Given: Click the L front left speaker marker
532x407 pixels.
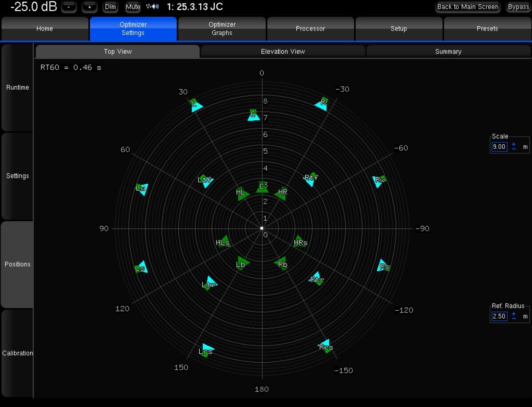Looking at the screenshot, I should pyautogui.click(x=195, y=105).
